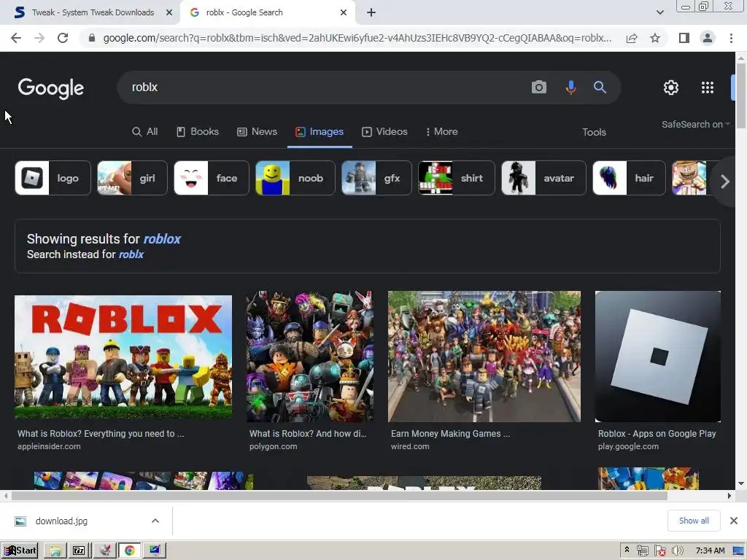This screenshot has height=560, width=747.
Task: Close the roblx Google Search tab
Action: click(x=344, y=13)
